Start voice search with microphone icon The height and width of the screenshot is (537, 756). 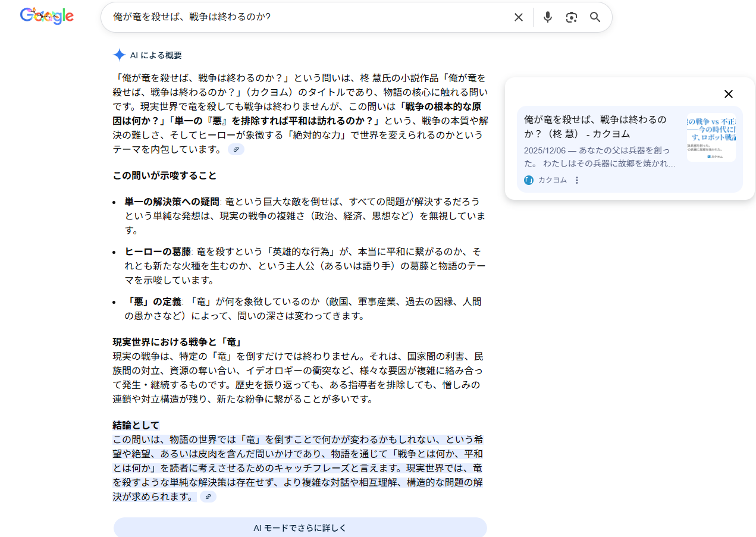pyautogui.click(x=547, y=17)
